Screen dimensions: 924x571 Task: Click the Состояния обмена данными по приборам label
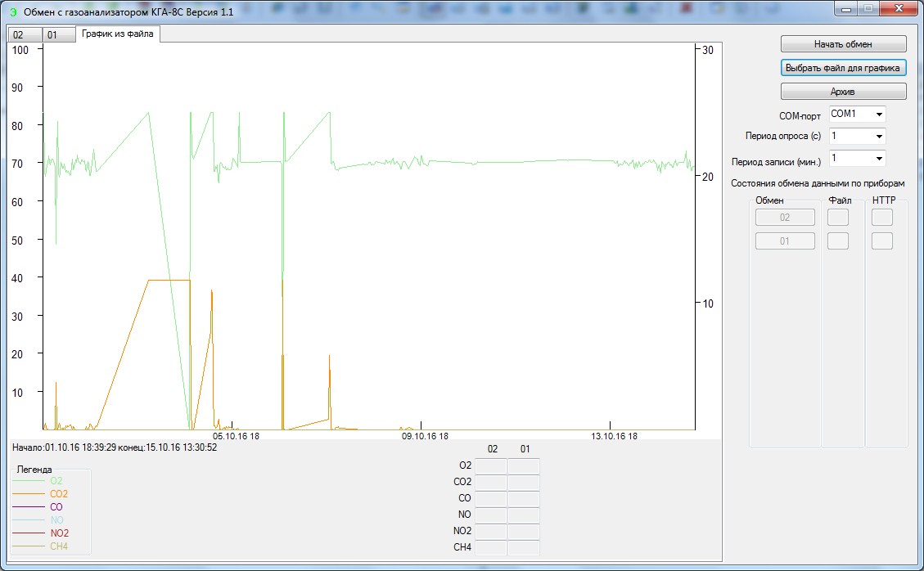[x=818, y=183]
